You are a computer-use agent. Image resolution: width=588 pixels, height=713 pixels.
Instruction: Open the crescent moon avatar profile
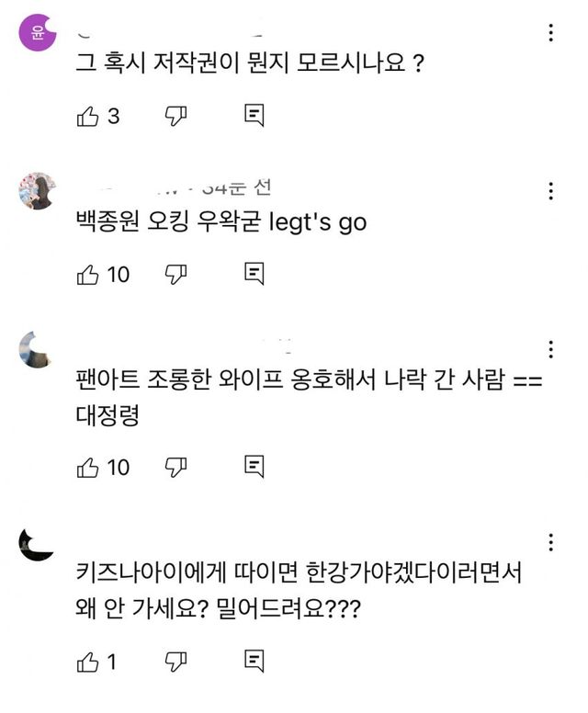pos(38,544)
